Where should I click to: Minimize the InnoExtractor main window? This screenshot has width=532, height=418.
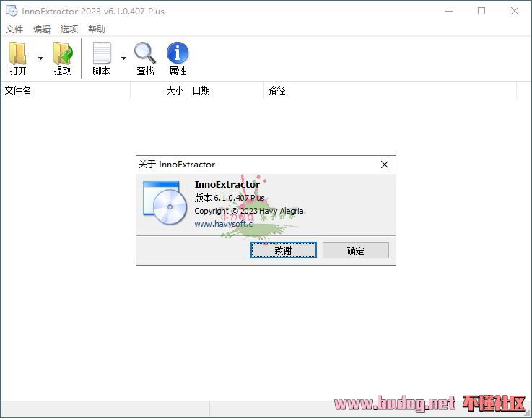(x=449, y=11)
